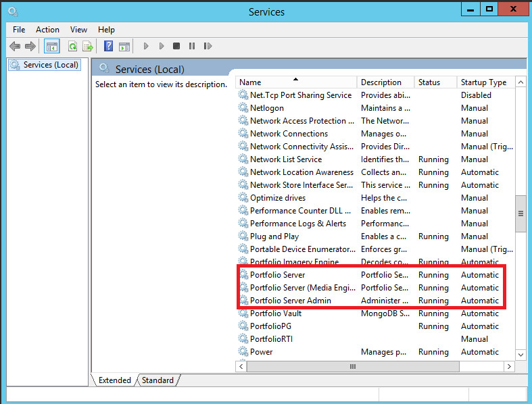Screen dimensions: 532x404
Task: Switch to the Standard tab
Action: pos(158,380)
